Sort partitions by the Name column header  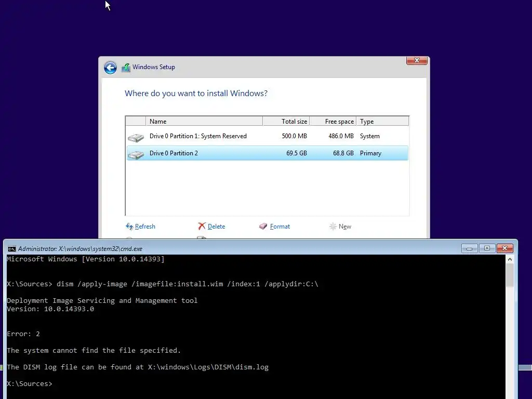pyautogui.click(x=204, y=121)
